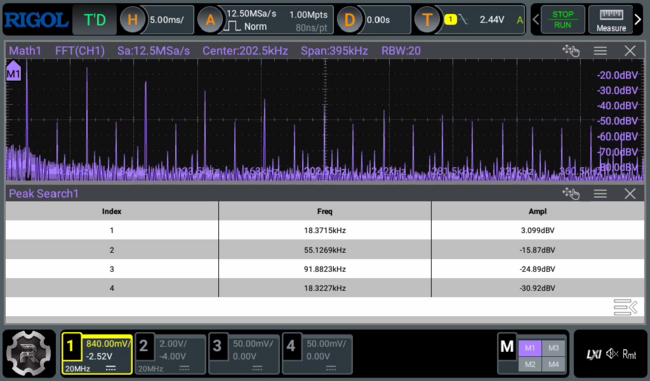650x381 pixels.
Task: Click the M1 marker on the FFT plot
Action: coord(13,71)
